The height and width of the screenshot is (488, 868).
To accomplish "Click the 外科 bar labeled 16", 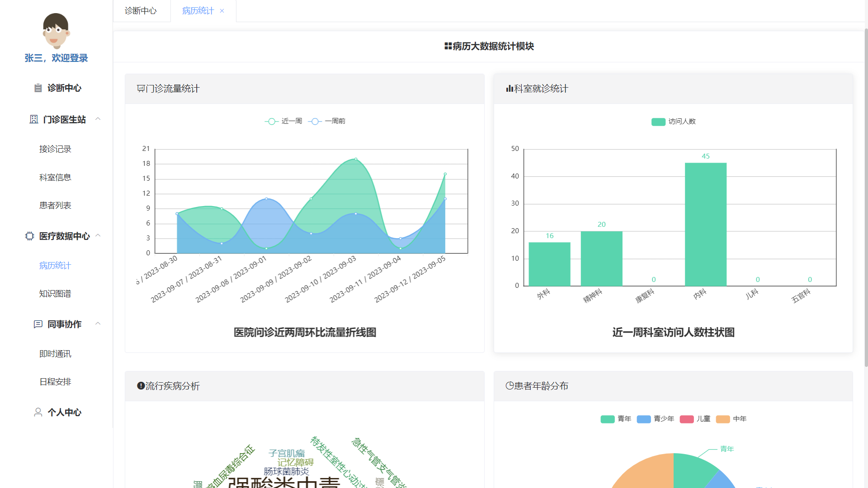I will [549, 264].
